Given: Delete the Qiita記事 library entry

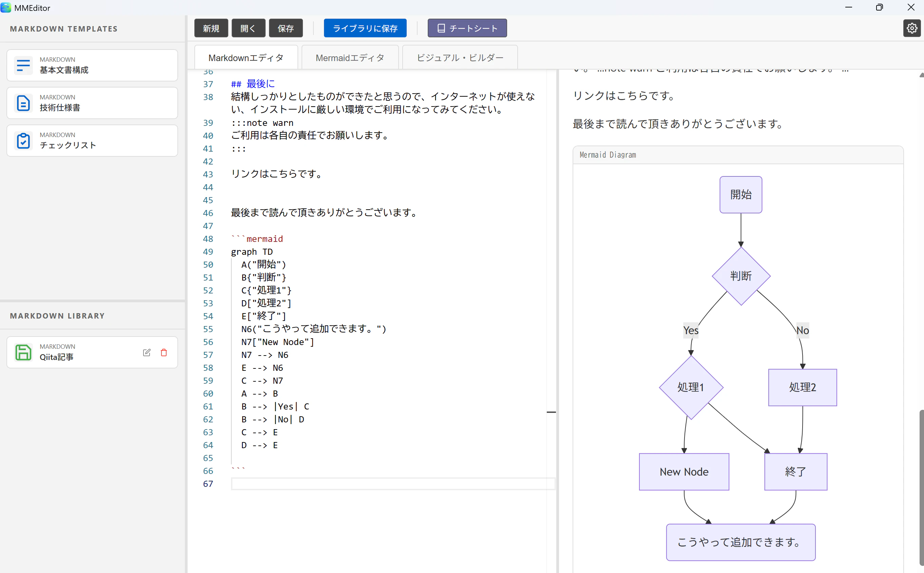Looking at the screenshot, I should 164,352.
